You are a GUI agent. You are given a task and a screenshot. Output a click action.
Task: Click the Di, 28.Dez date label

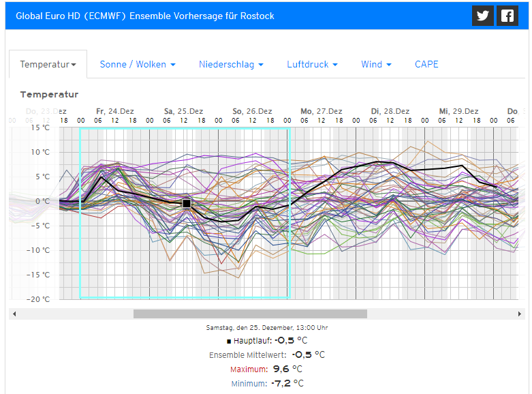[390, 111]
